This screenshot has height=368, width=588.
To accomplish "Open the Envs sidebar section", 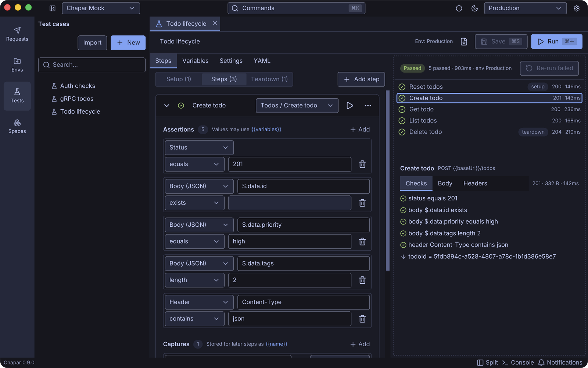I will tap(17, 65).
